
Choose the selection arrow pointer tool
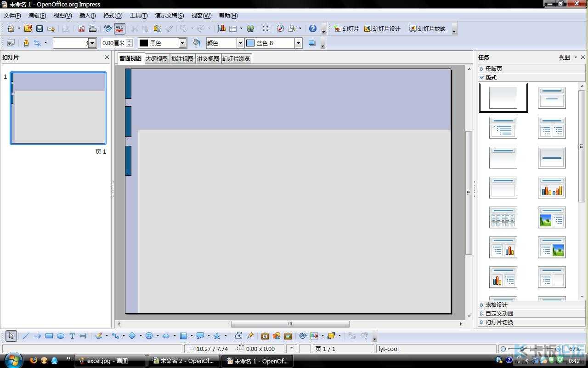(11, 336)
